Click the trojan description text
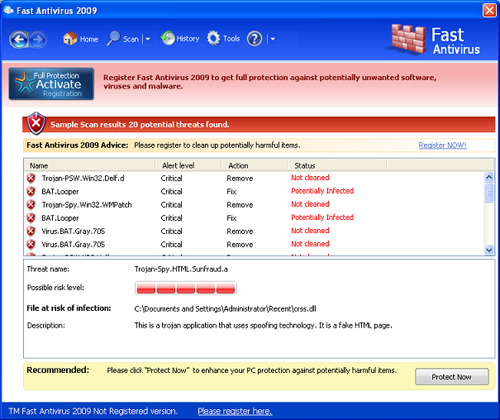The height and width of the screenshot is (420, 500). pyautogui.click(x=263, y=325)
